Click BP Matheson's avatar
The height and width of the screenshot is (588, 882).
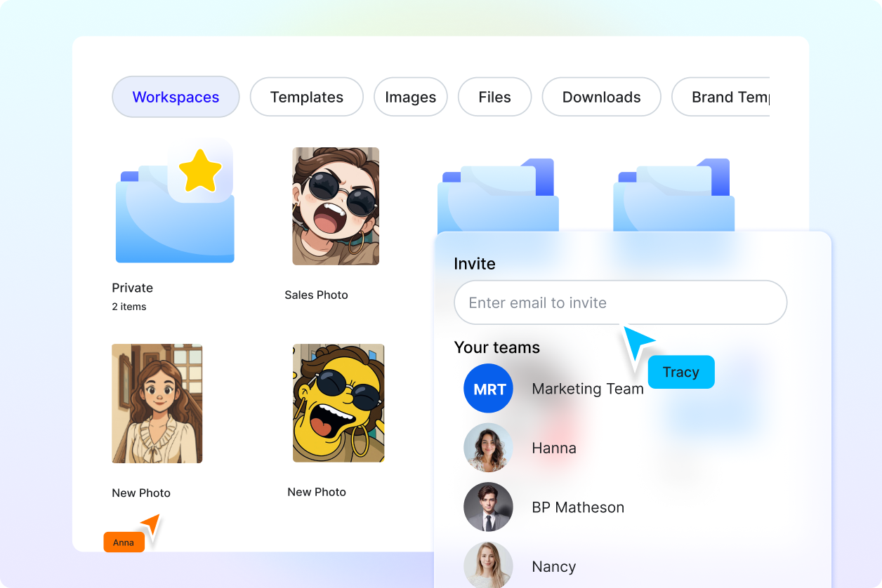488,507
